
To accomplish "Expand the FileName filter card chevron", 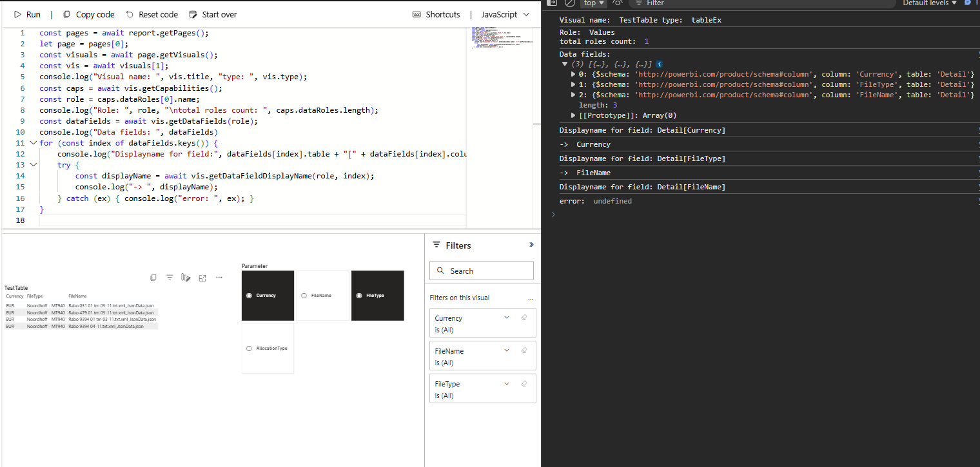I will point(507,350).
